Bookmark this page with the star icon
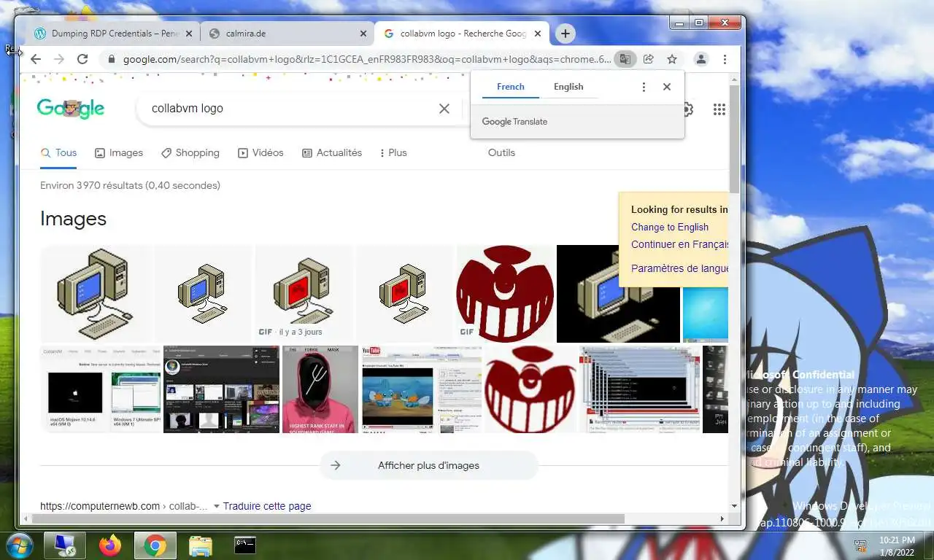 (x=672, y=59)
